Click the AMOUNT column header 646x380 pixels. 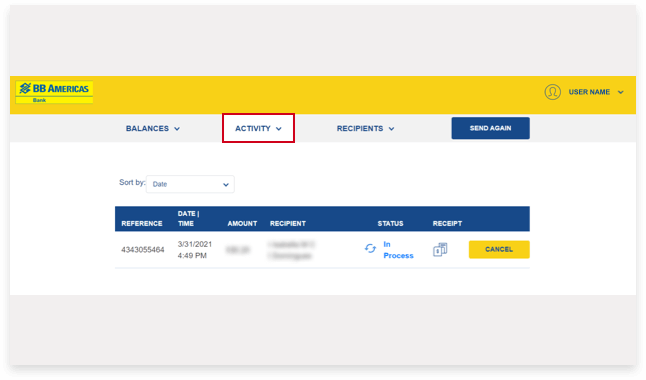(242, 223)
